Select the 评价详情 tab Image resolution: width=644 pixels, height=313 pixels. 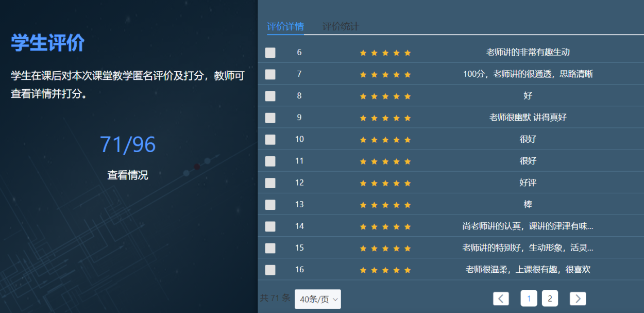point(285,26)
